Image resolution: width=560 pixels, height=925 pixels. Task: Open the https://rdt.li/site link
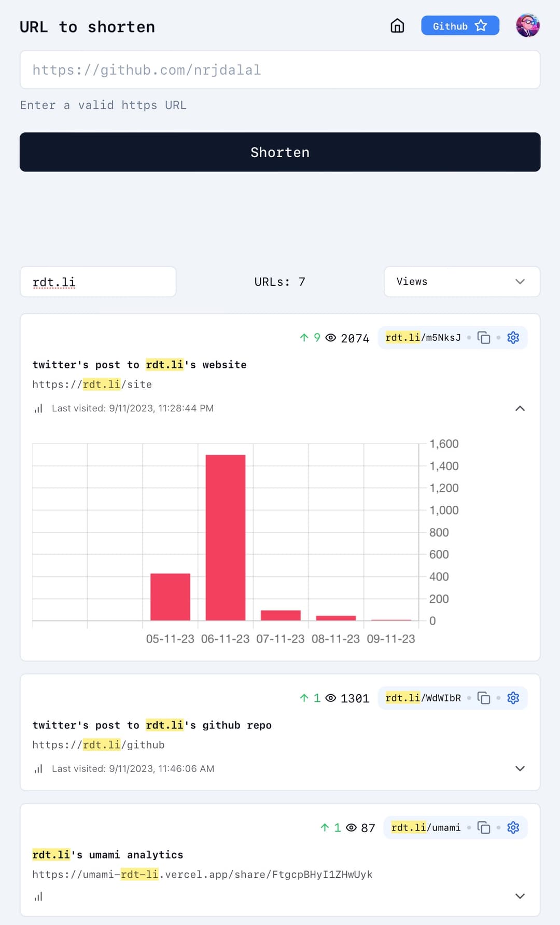coord(92,384)
